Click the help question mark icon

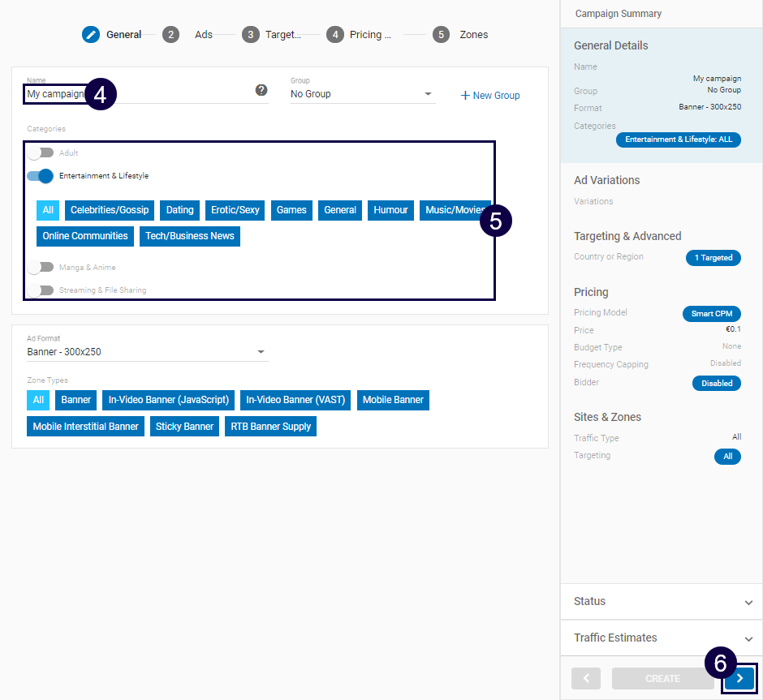coord(261,90)
